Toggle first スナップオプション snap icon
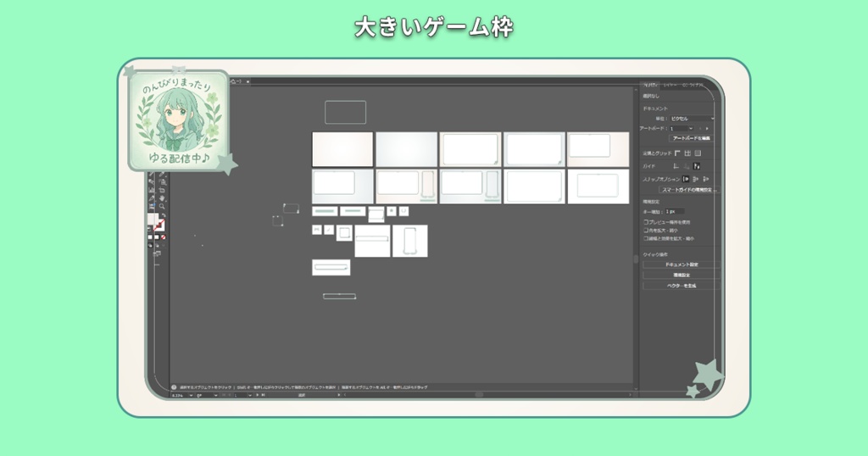The width and height of the screenshot is (868, 456). point(686,180)
